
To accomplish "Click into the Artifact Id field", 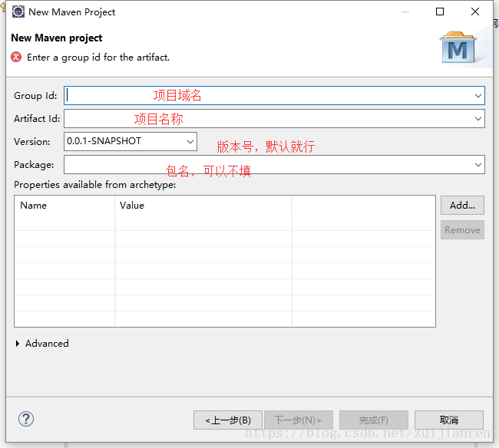I will point(274,119).
